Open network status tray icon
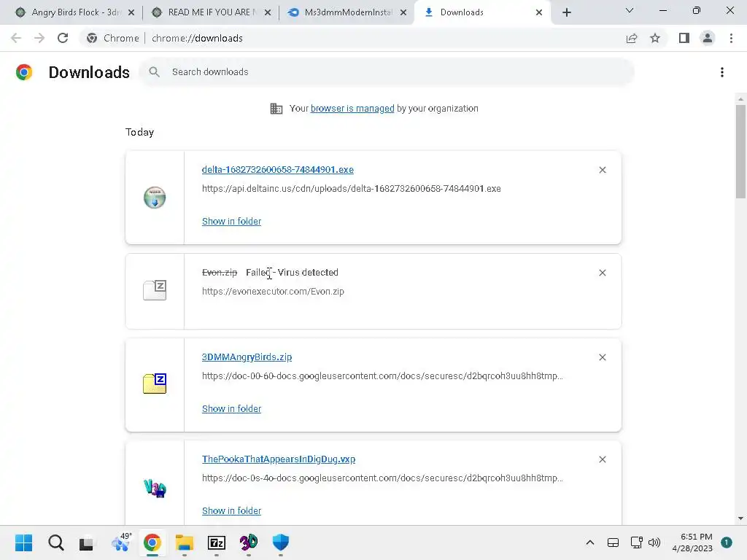The image size is (747, 560). point(636,542)
